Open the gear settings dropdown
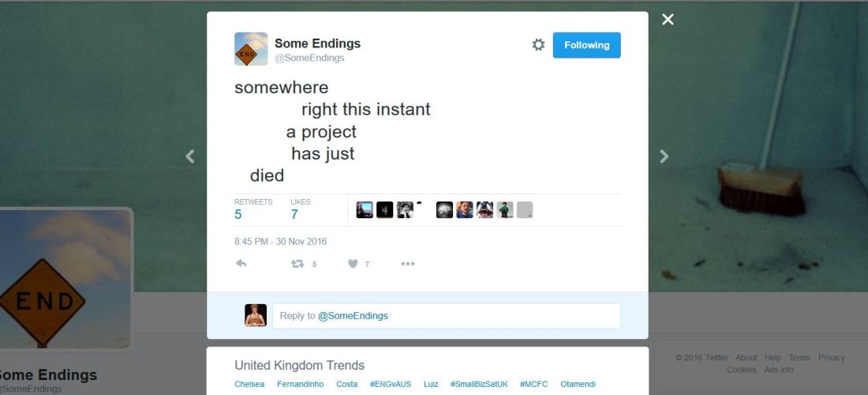The image size is (868, 395). (x=538, y=45)
